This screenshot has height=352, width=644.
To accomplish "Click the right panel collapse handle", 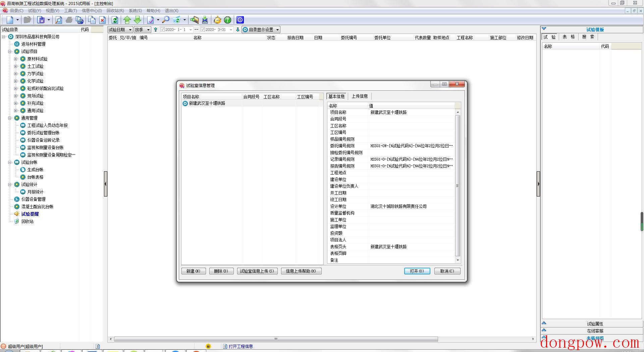I will [538, 184].
